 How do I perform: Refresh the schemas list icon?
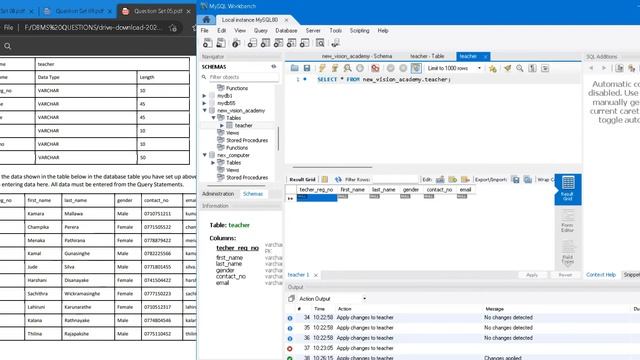point(273,67)
